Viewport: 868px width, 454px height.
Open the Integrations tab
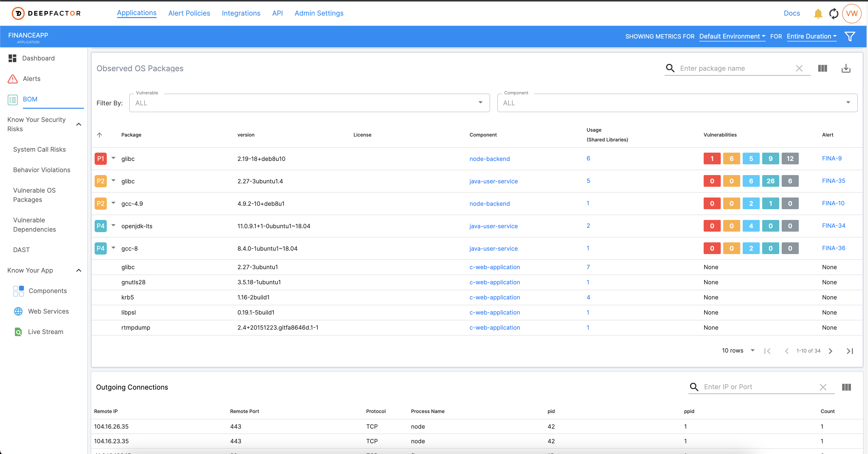(241, 13)
